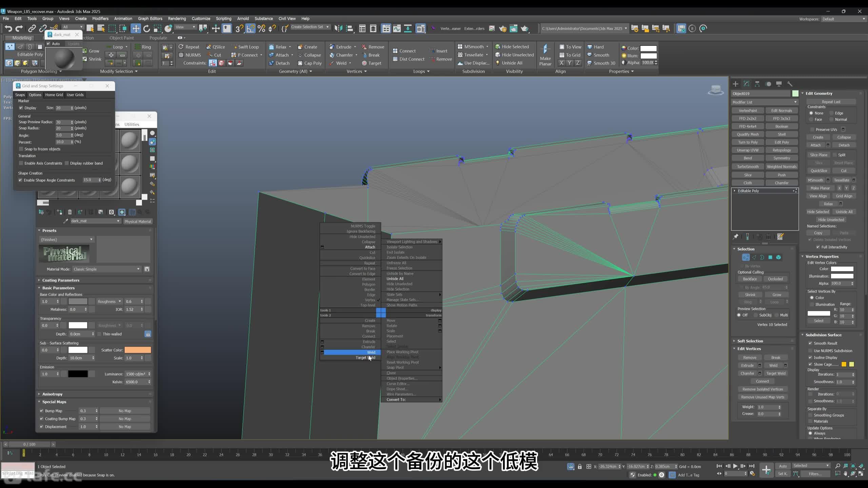Click the black Emission color swatch

coord(78,374)
